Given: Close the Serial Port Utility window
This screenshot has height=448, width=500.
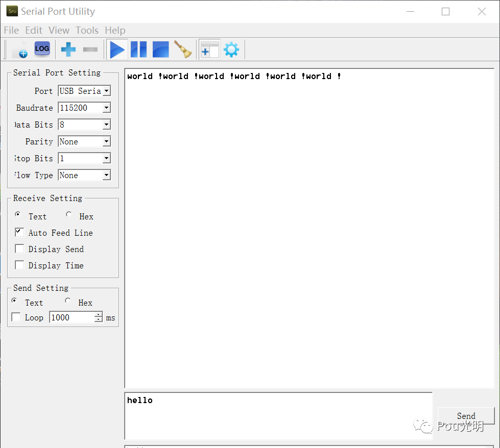Looking at the screenshot, I should [482, 11].
